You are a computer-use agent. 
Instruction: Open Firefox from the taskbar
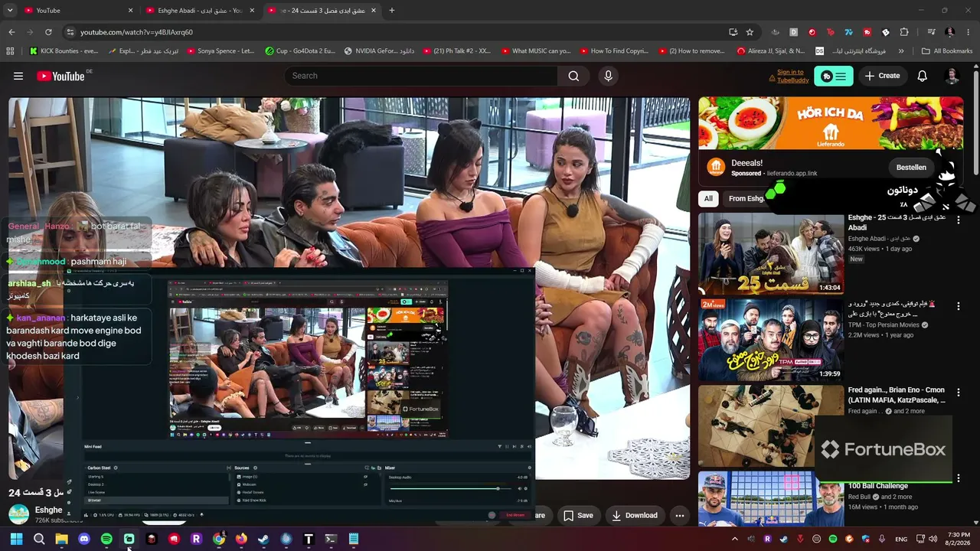[241, 539]
